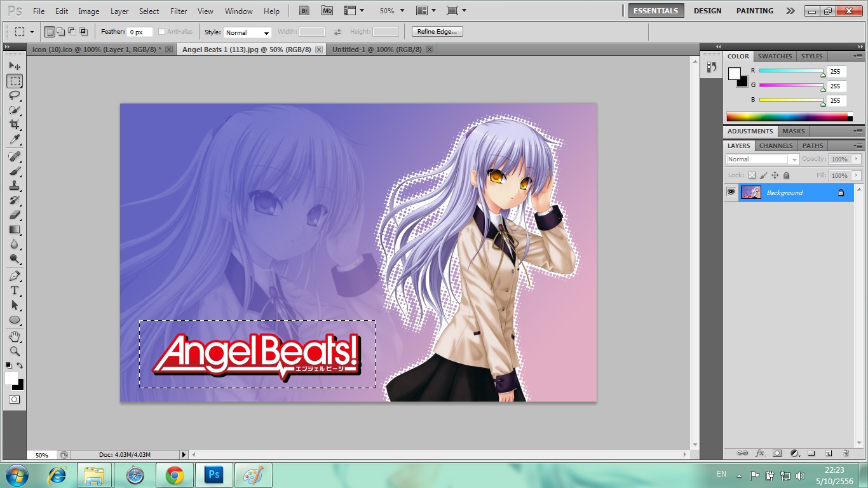868x488 pixels.
Task: Create new fill or adjustment layer
Action: pos(794,453)
